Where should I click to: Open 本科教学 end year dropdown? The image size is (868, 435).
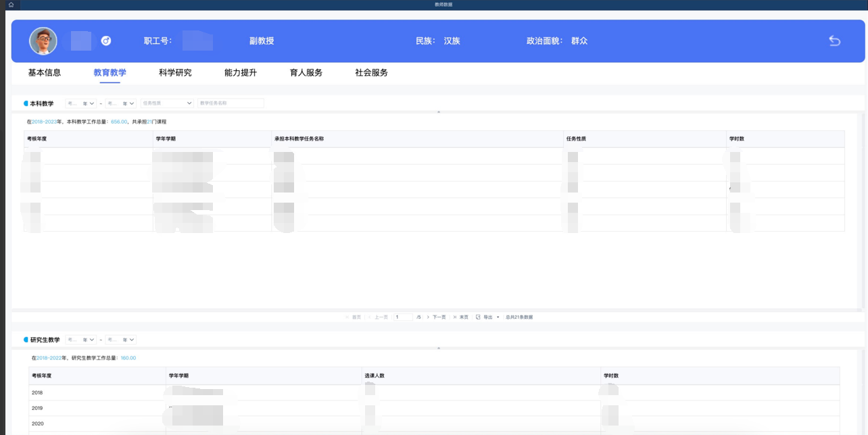pyautogui.click(x=121, y=103)
